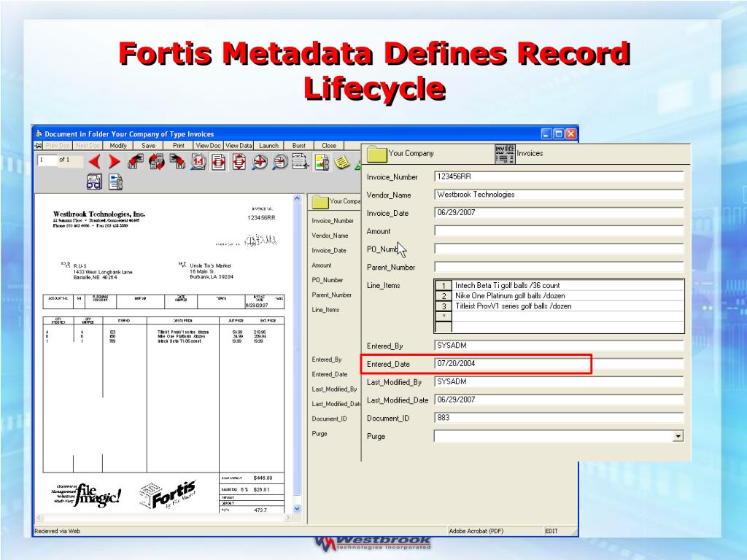Click the Print button

pyautogui.click(x=179, y=146)
